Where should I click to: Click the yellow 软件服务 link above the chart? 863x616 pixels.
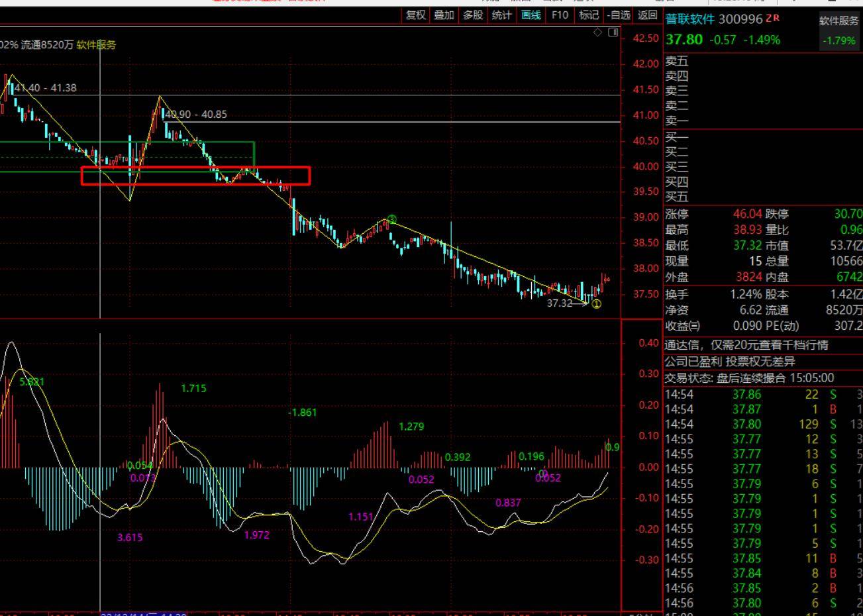click(x=96, y=45)
